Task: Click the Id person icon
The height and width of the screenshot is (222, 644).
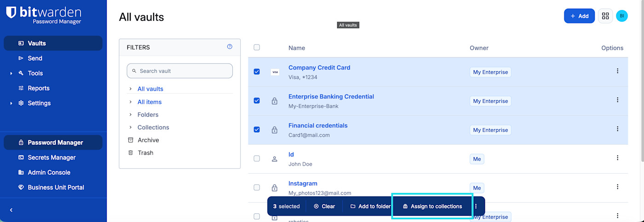Action: coord(275,159)
